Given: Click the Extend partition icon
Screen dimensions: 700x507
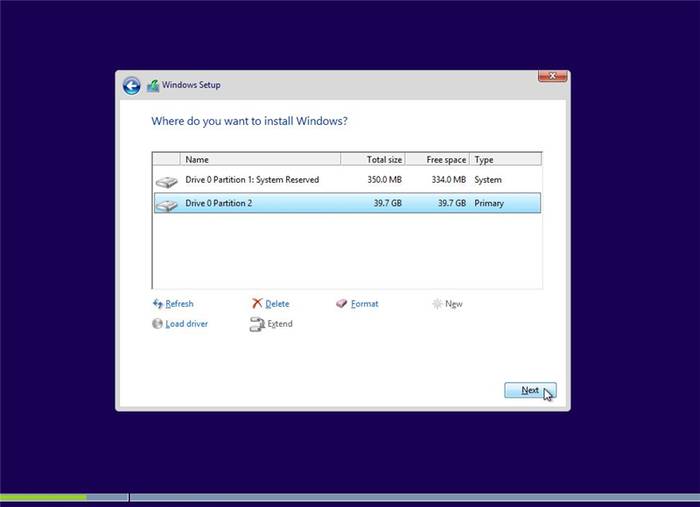Looking at the screenshot, I should point(257,324).
